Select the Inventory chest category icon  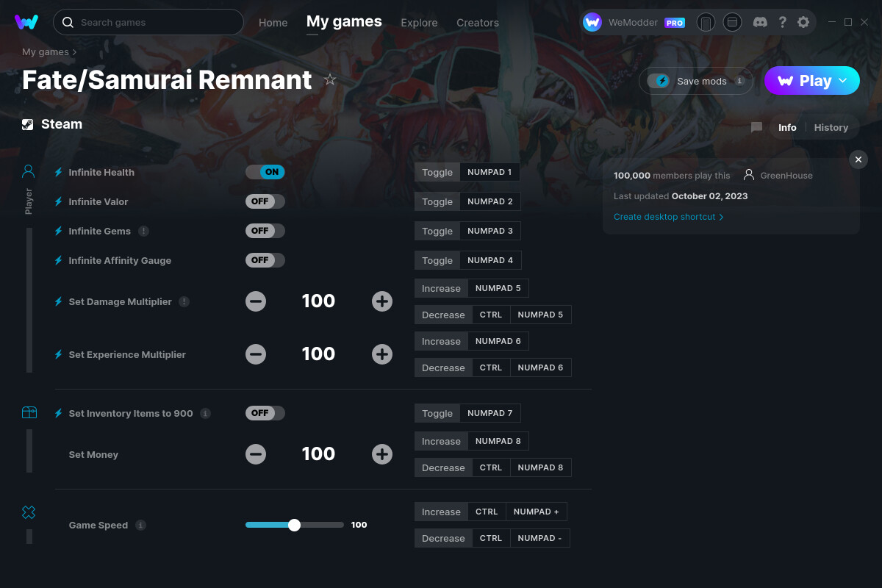click(x=29, y=413)
